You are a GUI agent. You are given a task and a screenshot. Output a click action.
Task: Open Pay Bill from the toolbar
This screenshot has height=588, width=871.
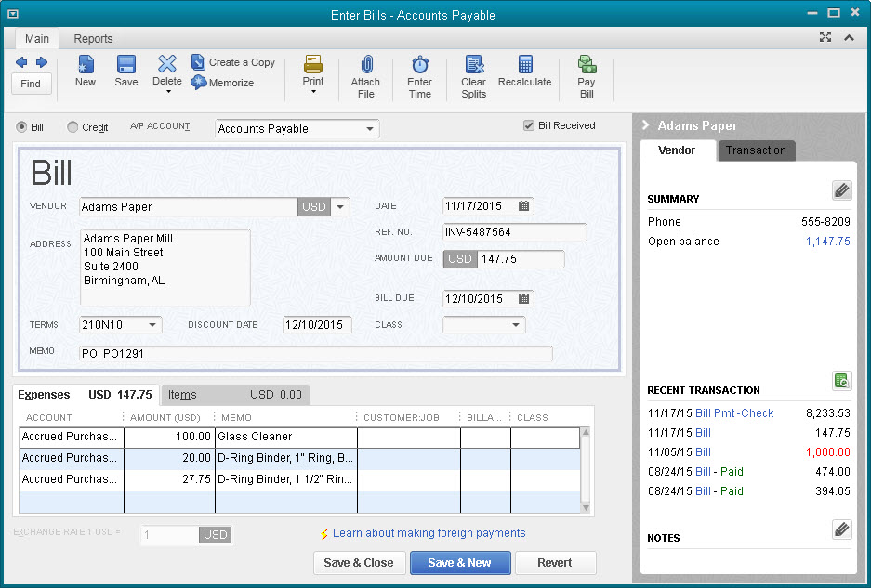[x=586, y=72]
